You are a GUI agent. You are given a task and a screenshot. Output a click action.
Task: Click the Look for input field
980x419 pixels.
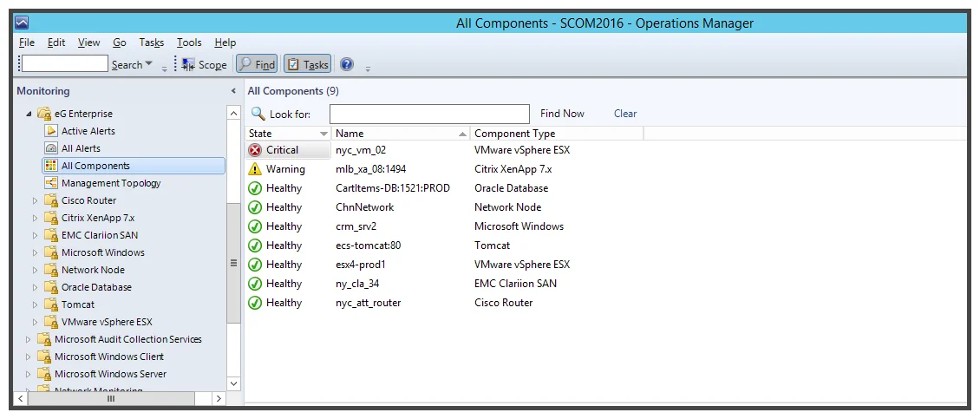(429, 114)
